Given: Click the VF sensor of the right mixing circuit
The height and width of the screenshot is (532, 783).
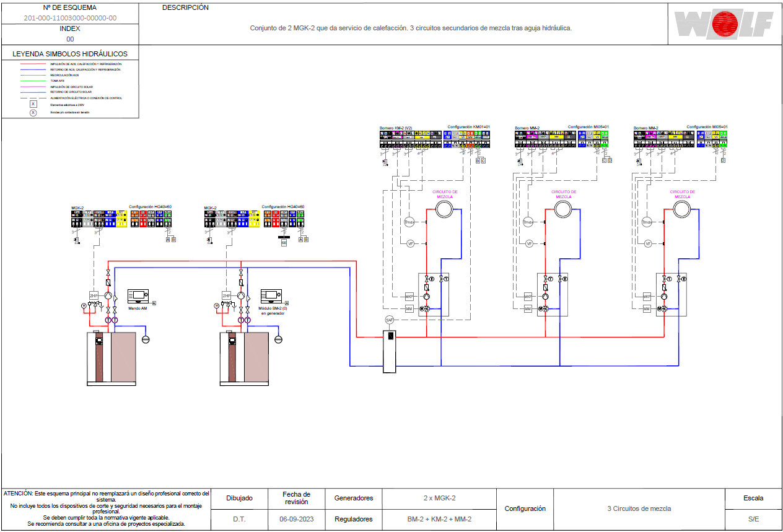Looking at the screenshot, I should [648, 243].
